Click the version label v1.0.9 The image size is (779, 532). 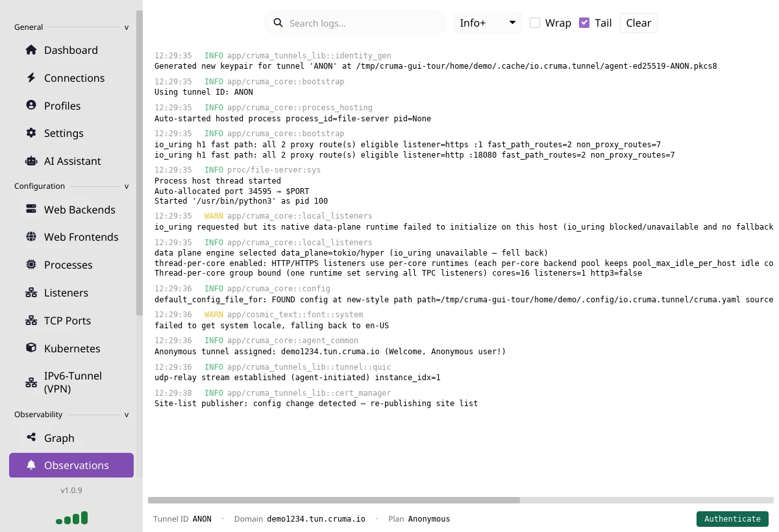pos(71,490)
